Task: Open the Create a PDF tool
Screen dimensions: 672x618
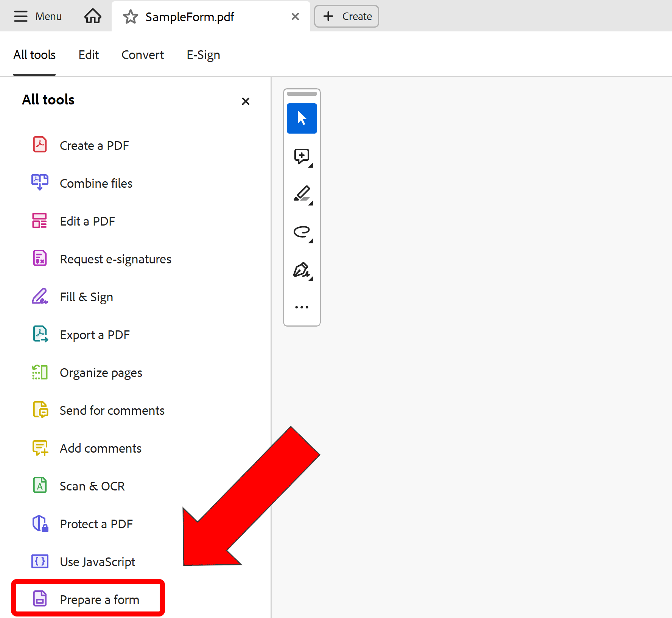Action: point(94,145)
